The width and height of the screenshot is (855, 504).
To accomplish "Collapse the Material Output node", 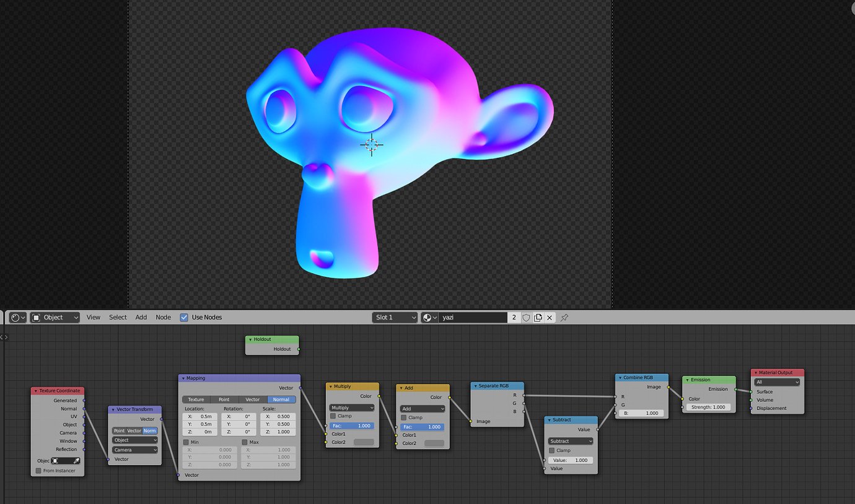I will [x=756, y=373].
